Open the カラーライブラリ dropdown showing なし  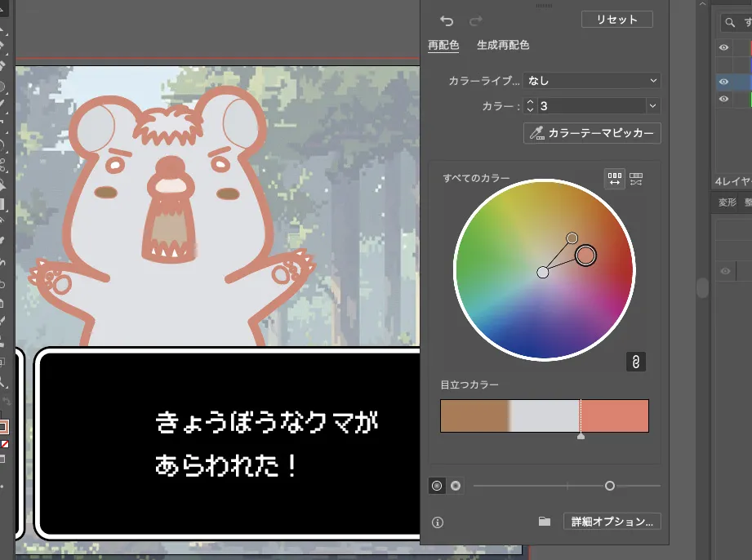tap(591, 81)
